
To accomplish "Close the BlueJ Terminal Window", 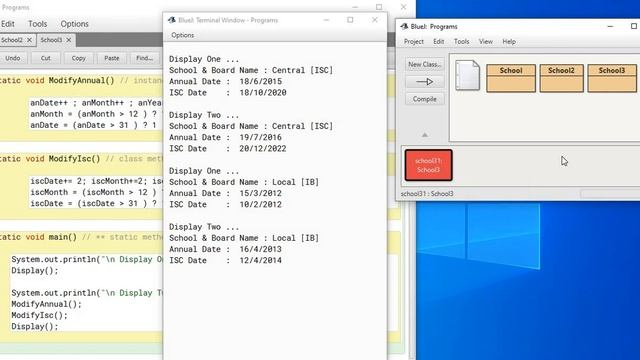I will click(375, 20).
